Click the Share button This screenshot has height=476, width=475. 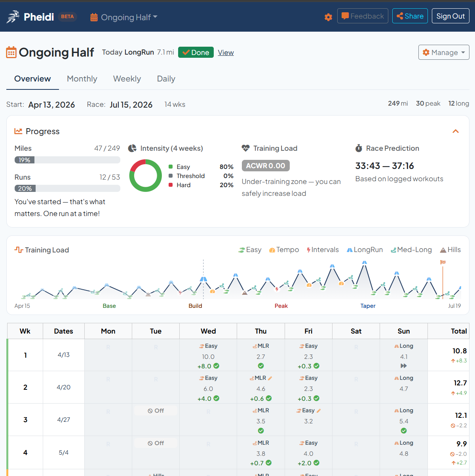click(x=410, y=16)
